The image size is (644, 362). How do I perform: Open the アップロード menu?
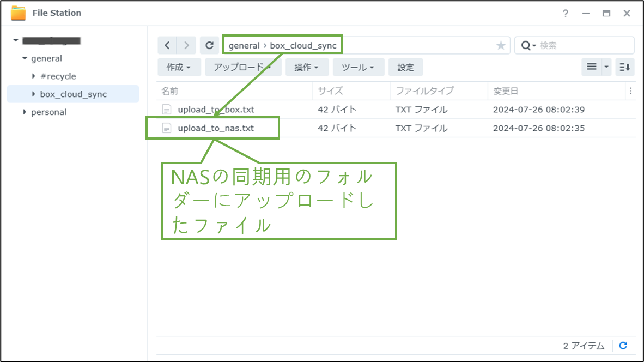point(242,67)
